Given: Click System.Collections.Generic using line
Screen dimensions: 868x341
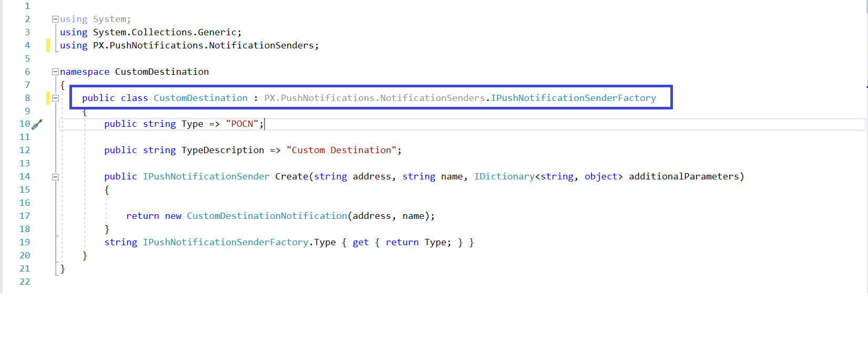Looking at the screenshot, I should point(150,32).
